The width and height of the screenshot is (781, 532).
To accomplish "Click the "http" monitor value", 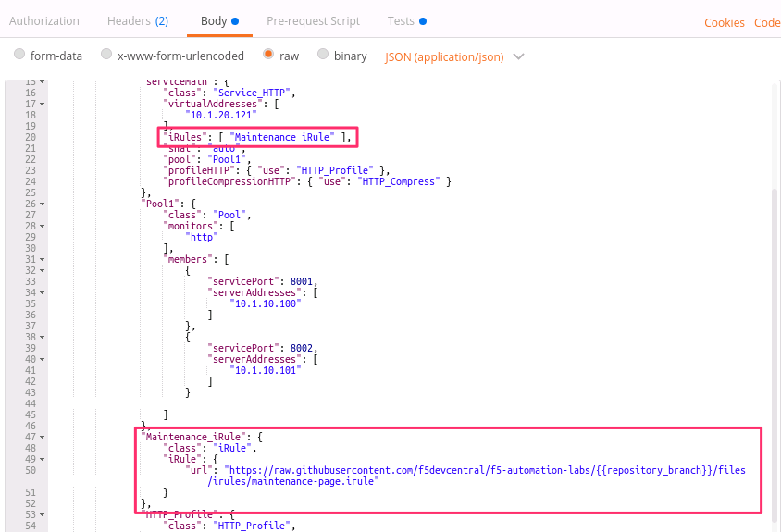I will [202, 237].
